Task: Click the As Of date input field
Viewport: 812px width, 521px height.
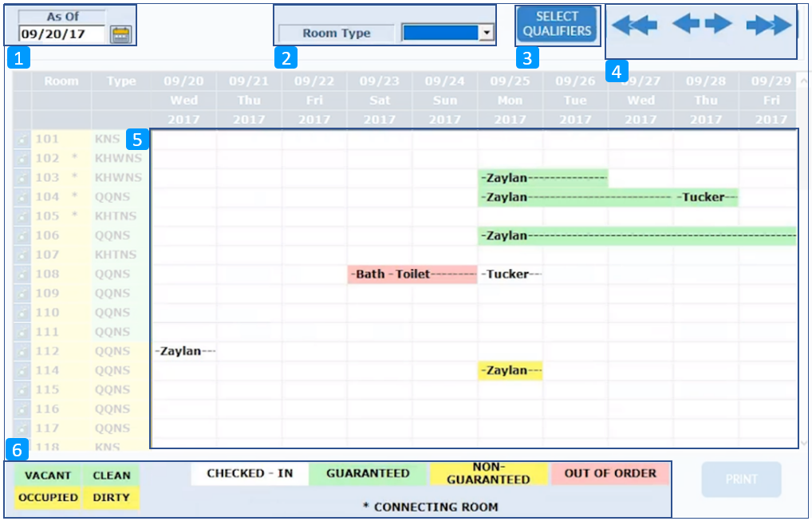Action: [62, 34]
